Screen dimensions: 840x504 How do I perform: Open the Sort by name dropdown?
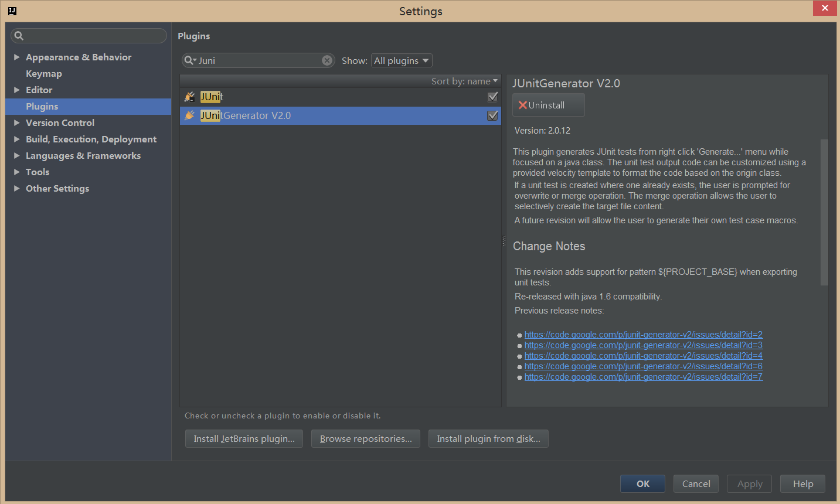pyautogui.click(x=464, y=81)
